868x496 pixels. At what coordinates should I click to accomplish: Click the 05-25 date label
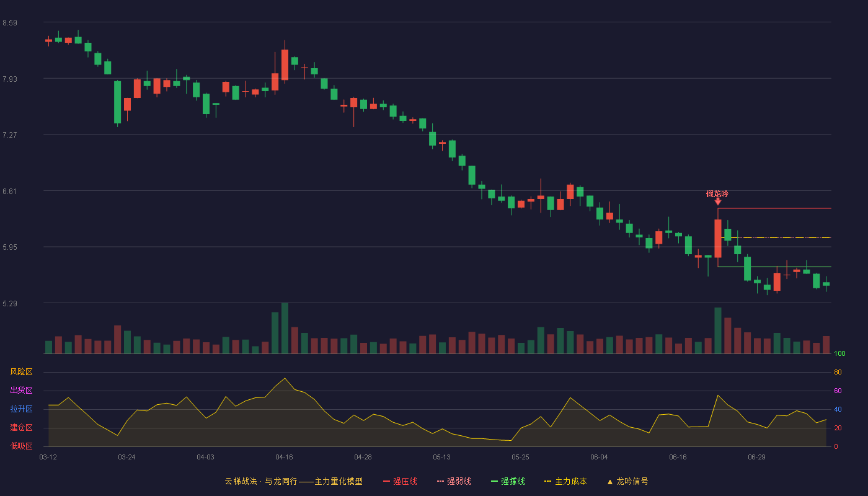pyautogui.click(x=520, y=457)
